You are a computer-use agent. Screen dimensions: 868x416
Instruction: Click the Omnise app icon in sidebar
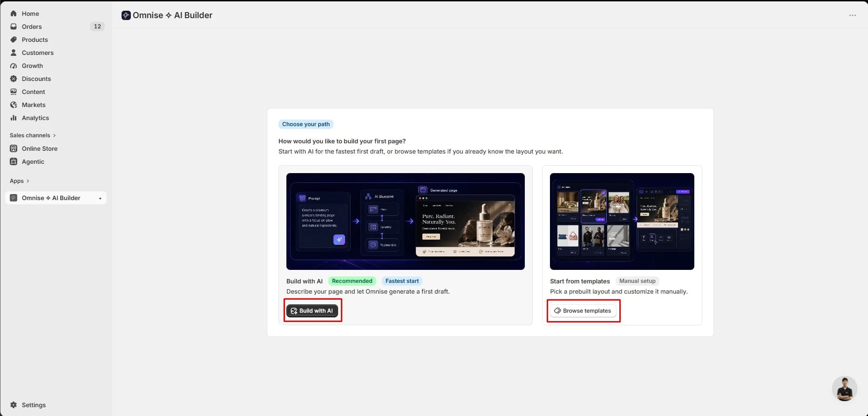coord(14,198)
